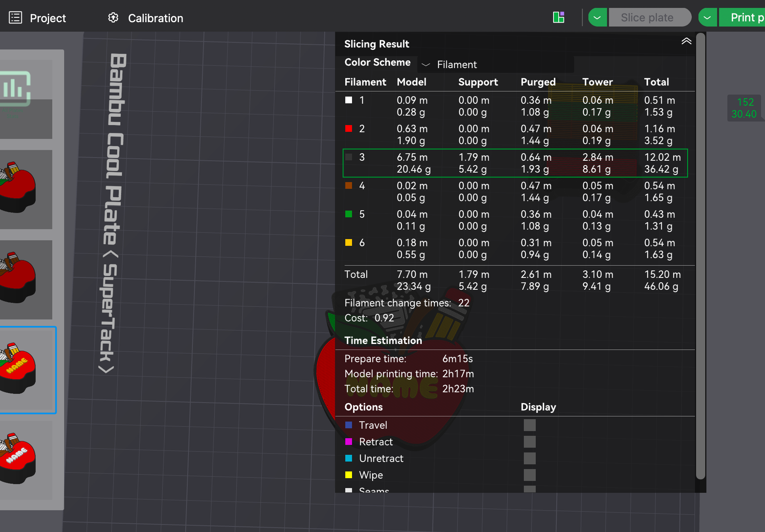The height and width of the screenshot is (532, 765).
Task: Toggle Retract display checkbox
Action: [x=529, y=442]
